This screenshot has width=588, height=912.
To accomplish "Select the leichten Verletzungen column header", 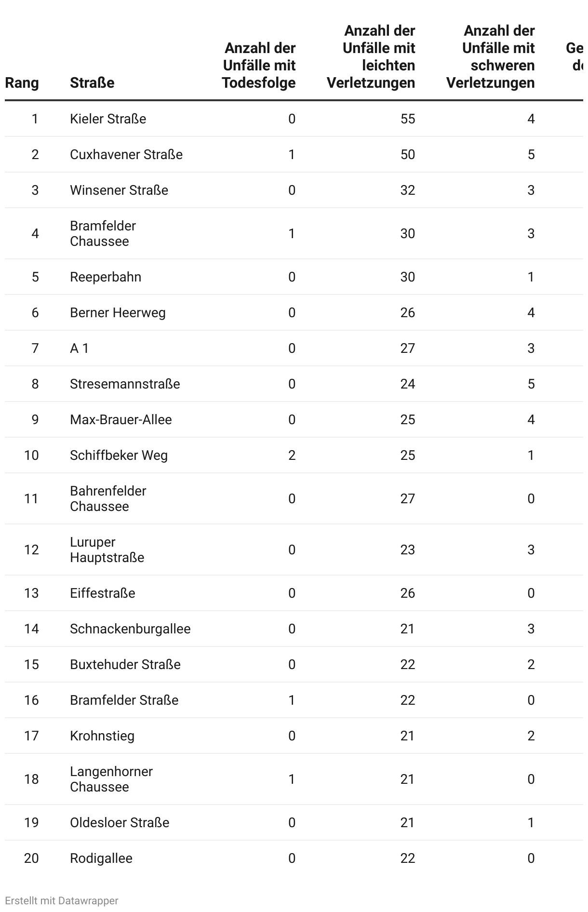I will pos(371,57).
